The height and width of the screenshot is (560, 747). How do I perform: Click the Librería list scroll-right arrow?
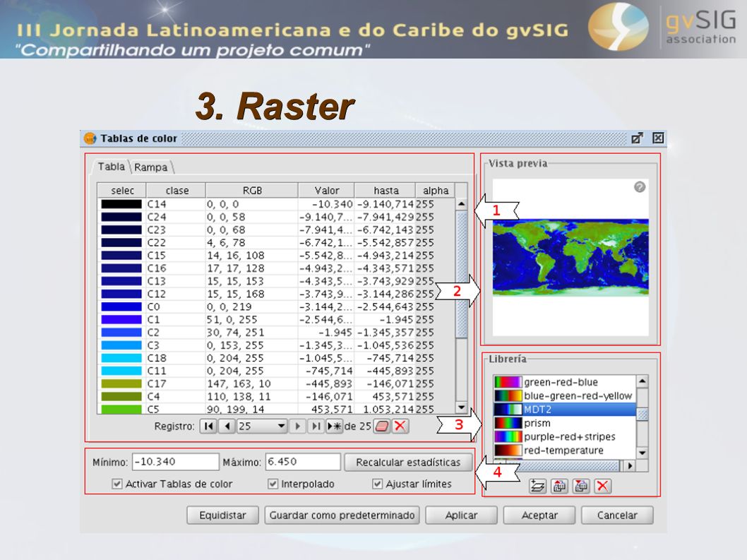(631, 465)
